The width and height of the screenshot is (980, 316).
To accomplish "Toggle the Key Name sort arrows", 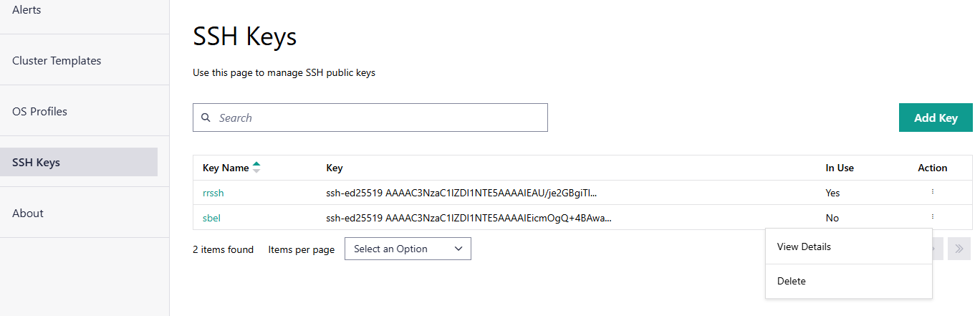I will pos(256,168).
